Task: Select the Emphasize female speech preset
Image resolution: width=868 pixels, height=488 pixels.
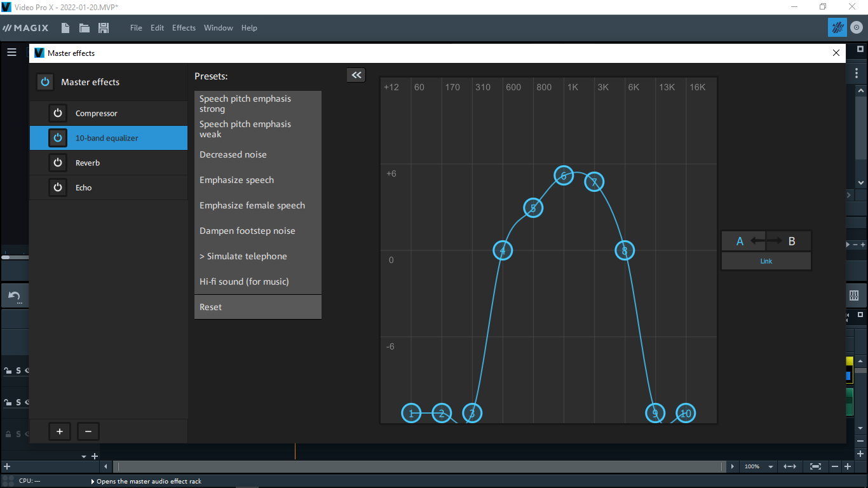Action: (252, 205)
